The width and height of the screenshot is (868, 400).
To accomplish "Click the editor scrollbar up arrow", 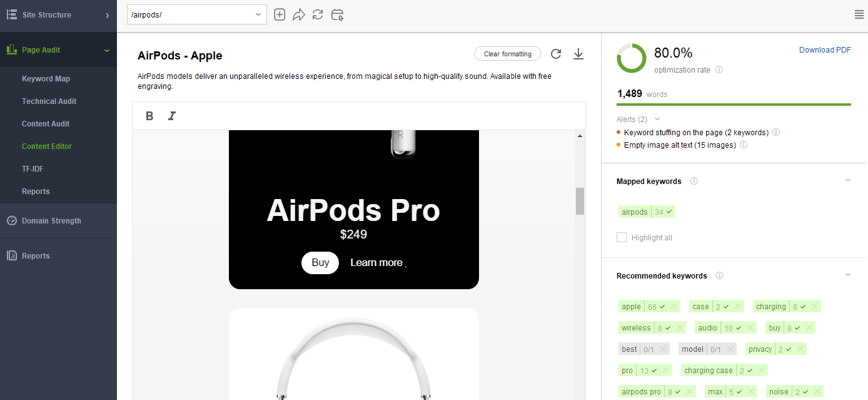I will (x=580, y=136).
